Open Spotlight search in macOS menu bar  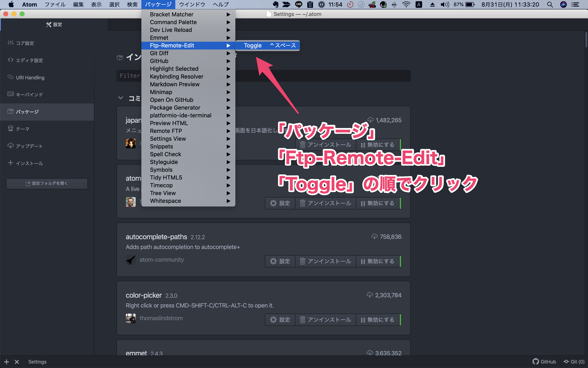(550, 4)
